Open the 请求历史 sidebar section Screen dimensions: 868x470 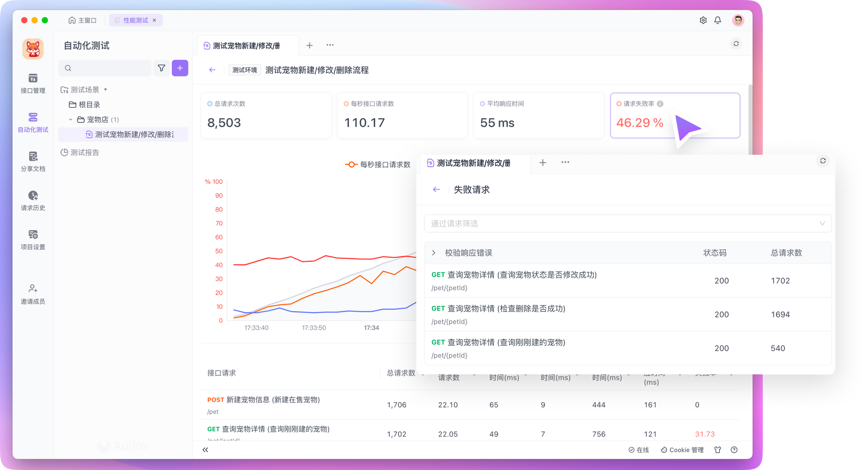33,201
